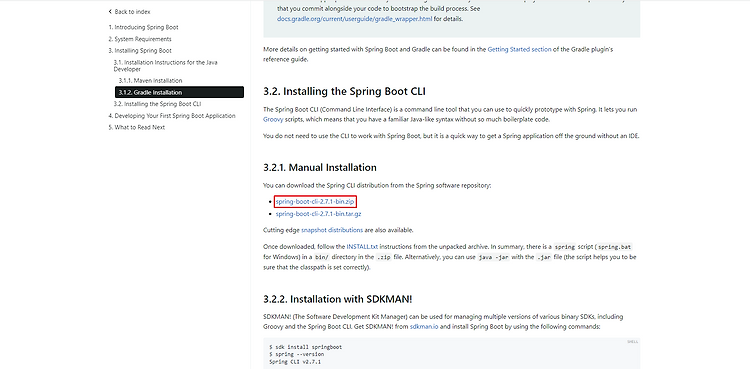Image resolution: width=750 pixels, height=369 pixels.
Task: Open the docs.gradle.org gradle_wrapper.html link
Action: [x=354, y=19]
